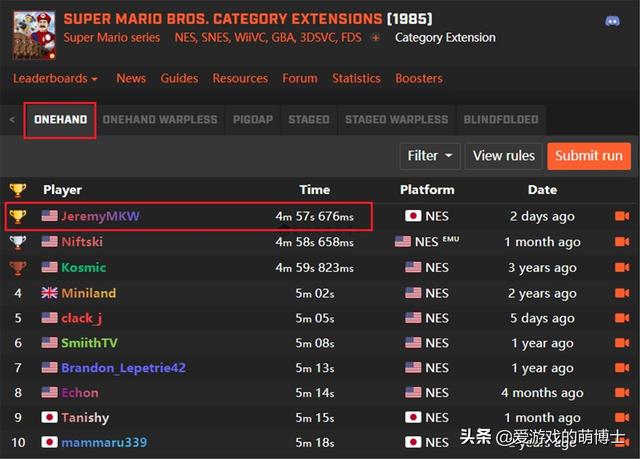The width and height of the screenshot is (640, 459).
Task: Open Tanishy's player profile
Action: [x=85, y=417]
